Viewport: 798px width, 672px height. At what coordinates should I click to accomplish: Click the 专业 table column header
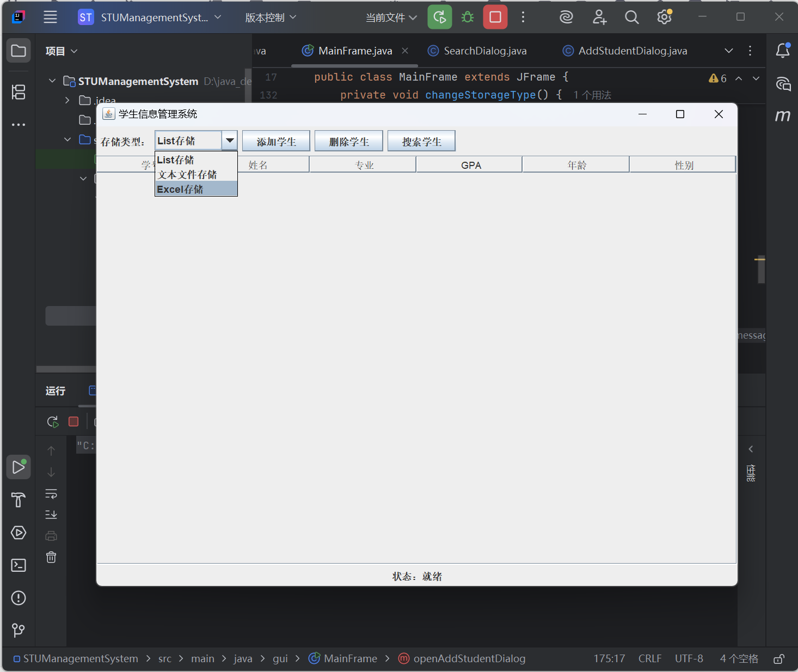click(363, 164)
